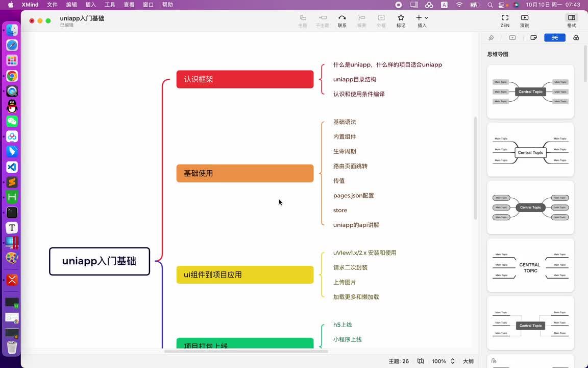The width and height of the screenshot is (588, 368).
Task: Select subtopic 上传图片
Action: click(344, 282)
